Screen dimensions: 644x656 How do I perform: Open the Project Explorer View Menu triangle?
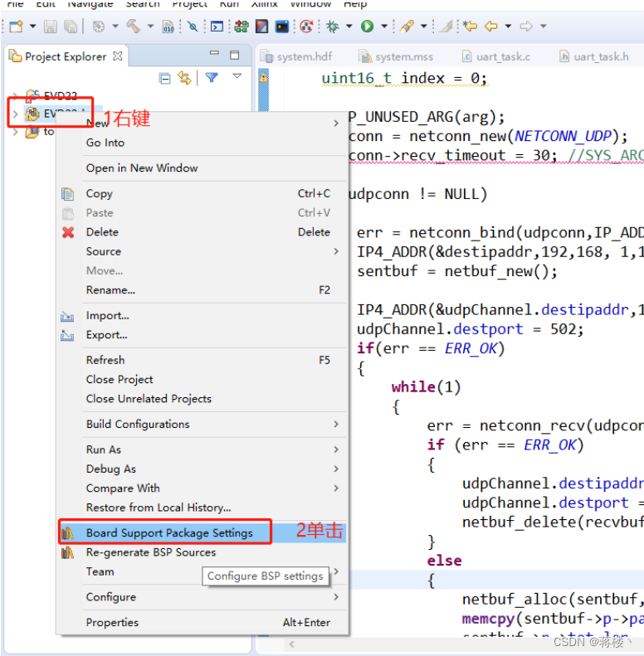click(237, 76)
